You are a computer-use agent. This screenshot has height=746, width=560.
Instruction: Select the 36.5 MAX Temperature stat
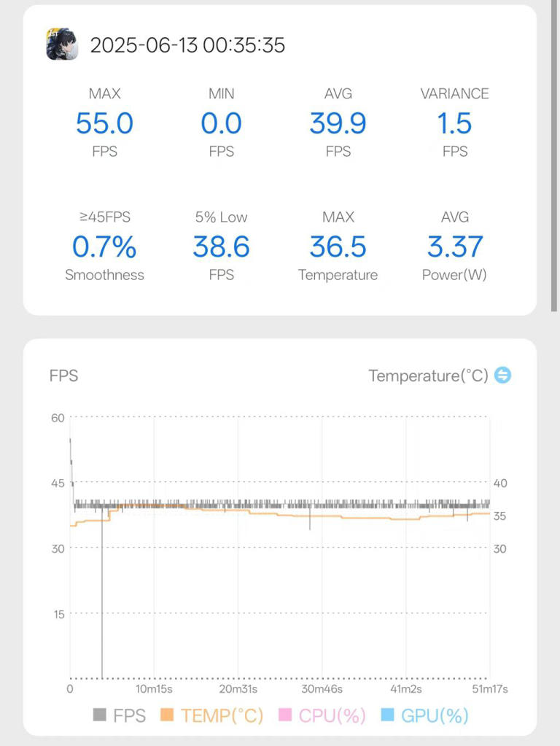pyautogui.click(x=338, y=247)
